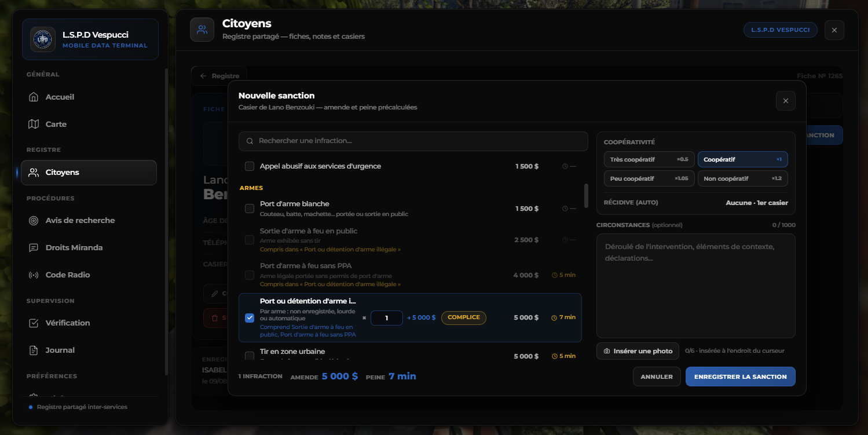This screenshot has width=868, height=435.
Task: Click the Vérification checkmark icon
Action: pos(34,323)
